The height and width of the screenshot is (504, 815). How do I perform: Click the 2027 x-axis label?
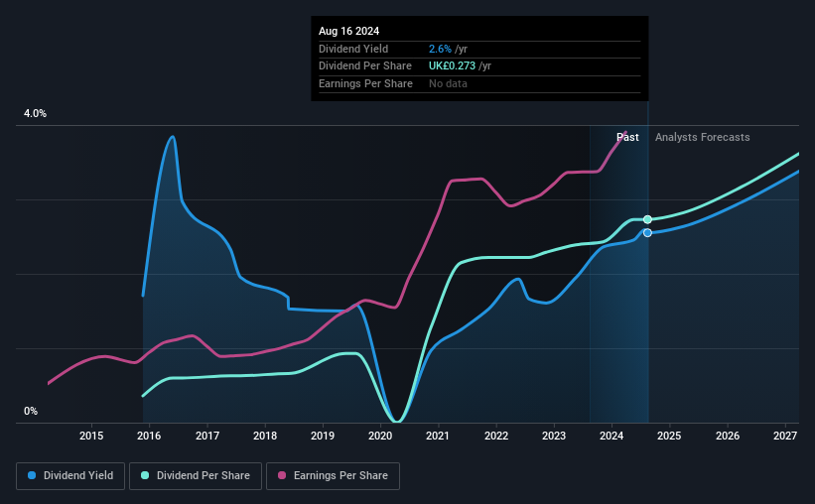[785, 436]
